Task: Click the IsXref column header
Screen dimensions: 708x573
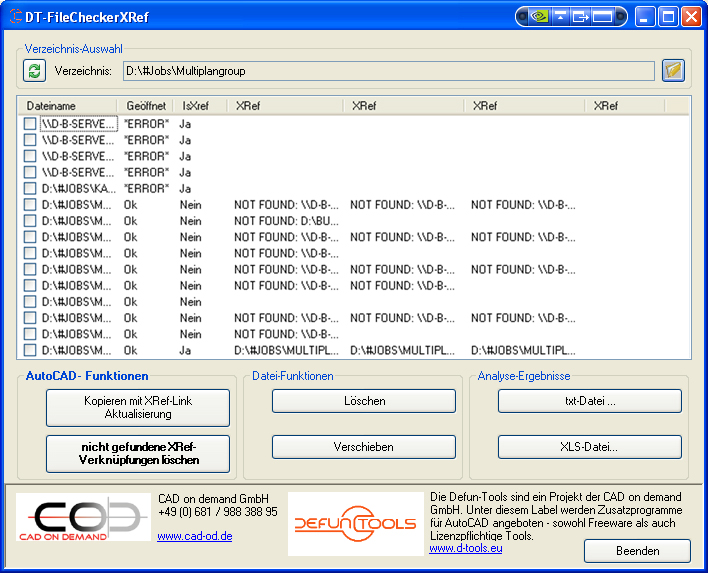Action: pos(200,106)
